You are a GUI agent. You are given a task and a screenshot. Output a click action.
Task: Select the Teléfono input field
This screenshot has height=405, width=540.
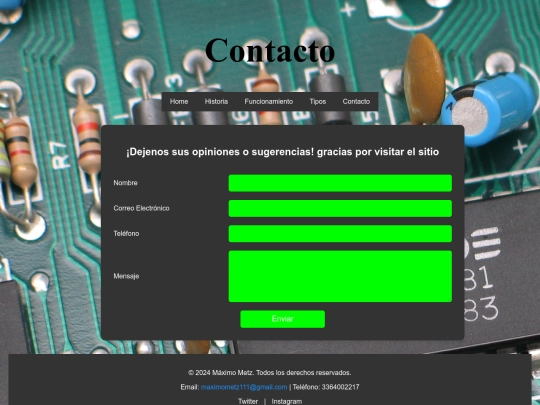tap(340, 234)
